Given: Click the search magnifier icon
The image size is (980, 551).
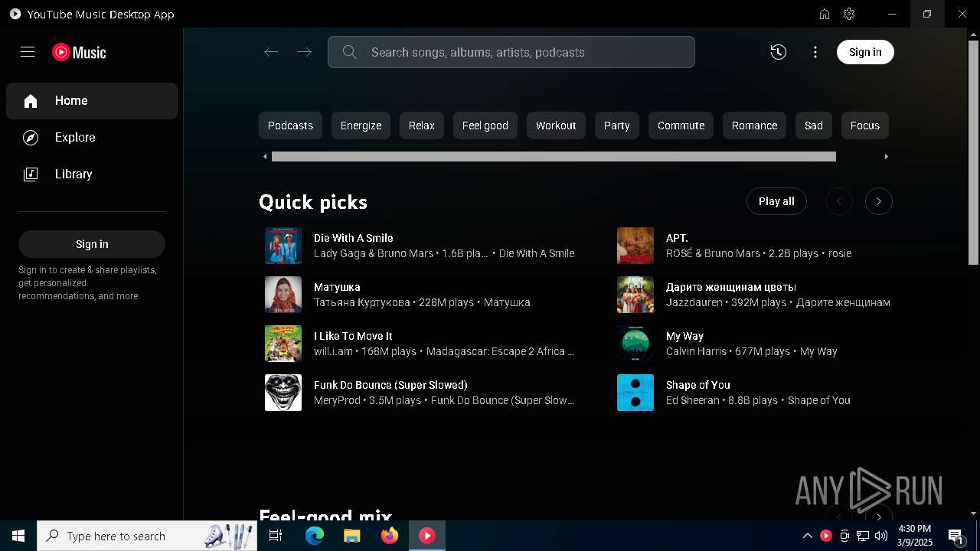Looking at the screenshot, I should pyautogui.click(x=350, y=52).
